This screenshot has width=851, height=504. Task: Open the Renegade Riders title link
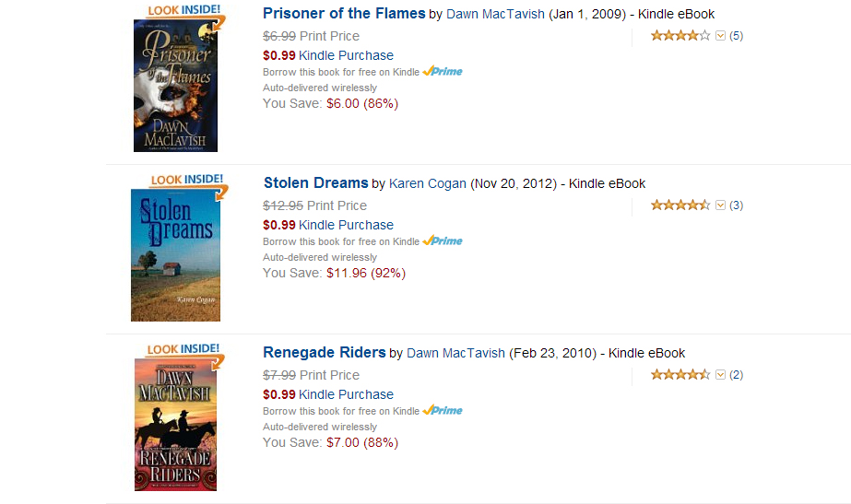pos(324,353)
